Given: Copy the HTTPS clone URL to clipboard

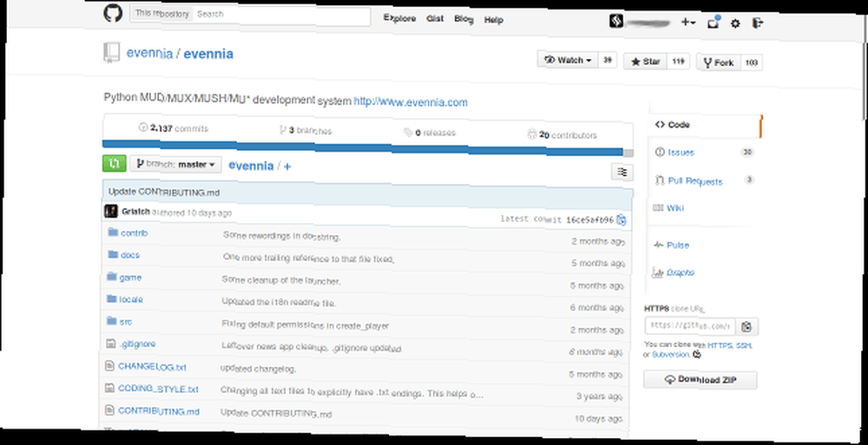Looking at the screenshot, I should [x=746, y=326].
